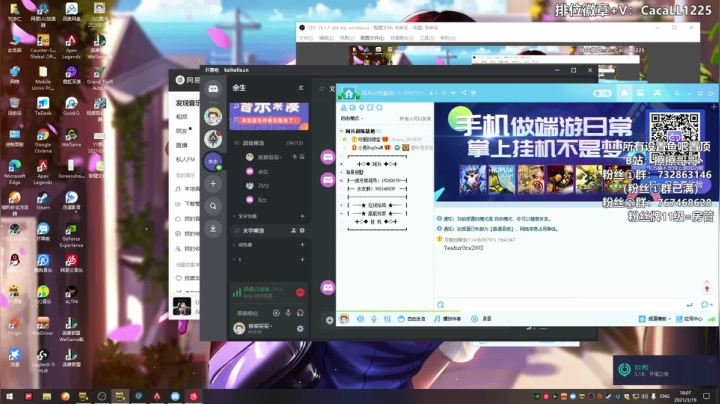Share YY channel via share icon
This screenshot has width=720, height=404.
(x=463, y=93)
